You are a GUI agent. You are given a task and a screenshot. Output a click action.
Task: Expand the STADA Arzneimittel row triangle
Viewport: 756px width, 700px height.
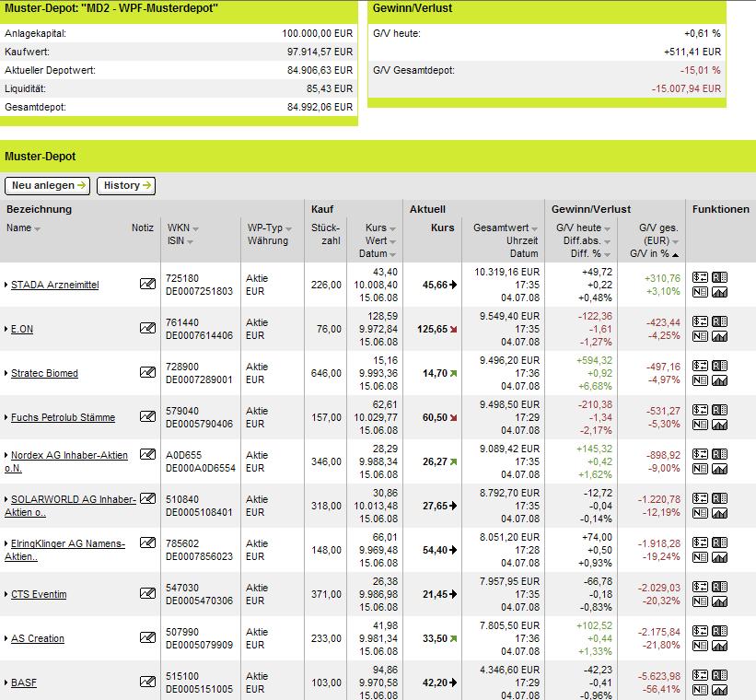pos(6,285)
